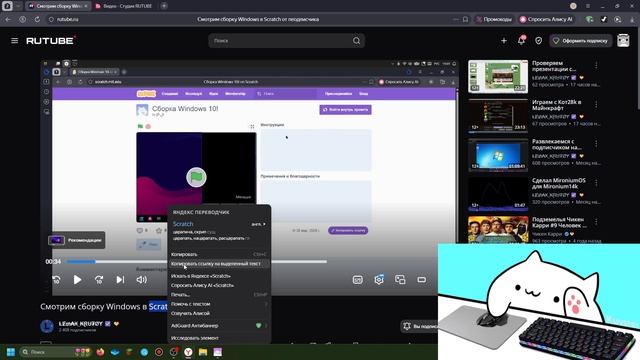Open the RUTUBE hamburger menu

point(15,40)
